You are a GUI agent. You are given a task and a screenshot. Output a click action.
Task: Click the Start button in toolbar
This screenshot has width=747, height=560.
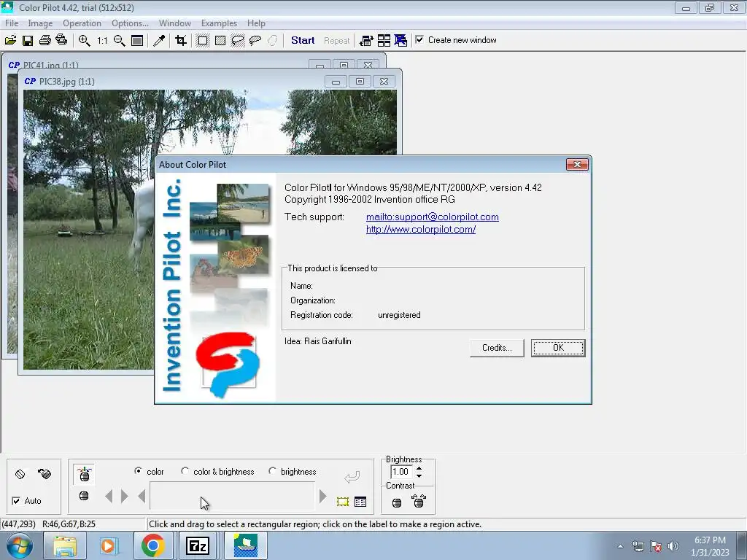tap(303, 41)
